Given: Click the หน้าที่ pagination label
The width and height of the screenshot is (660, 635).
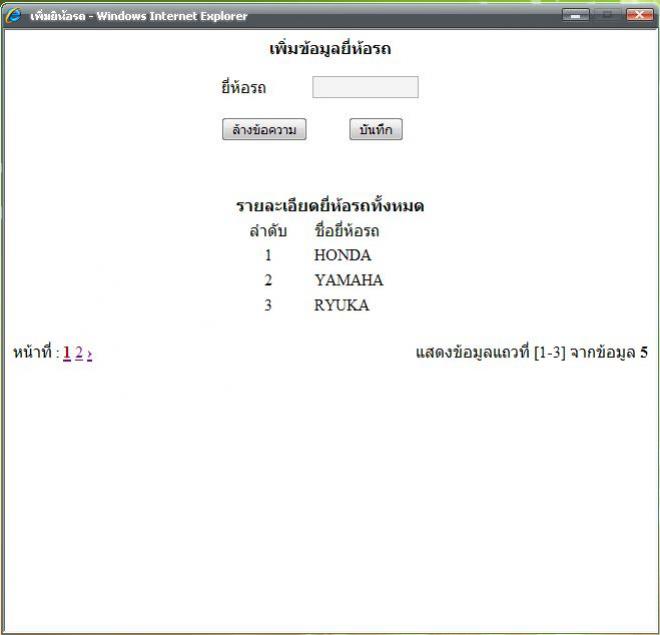Looking at the screenshot, I should (x=32, y=352).
